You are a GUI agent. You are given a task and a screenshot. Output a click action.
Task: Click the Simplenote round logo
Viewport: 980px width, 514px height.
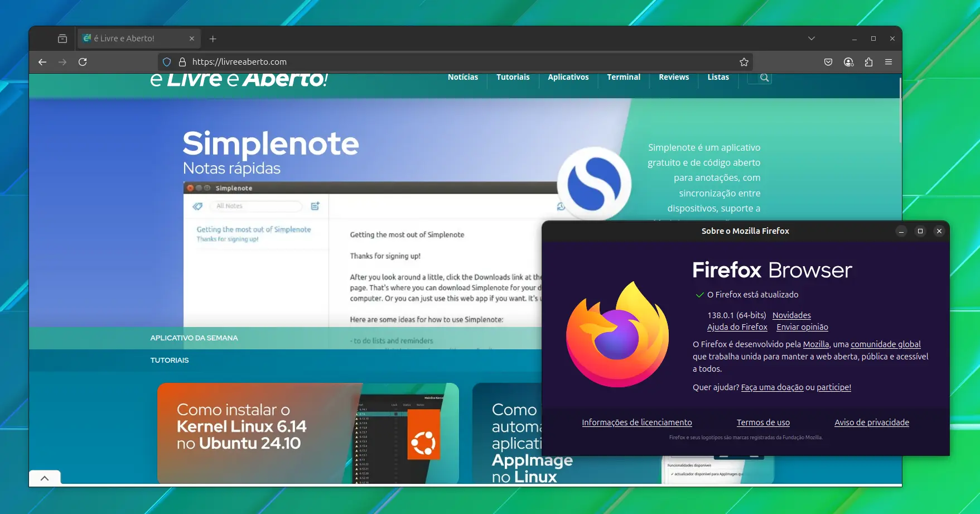click(594, 184)
